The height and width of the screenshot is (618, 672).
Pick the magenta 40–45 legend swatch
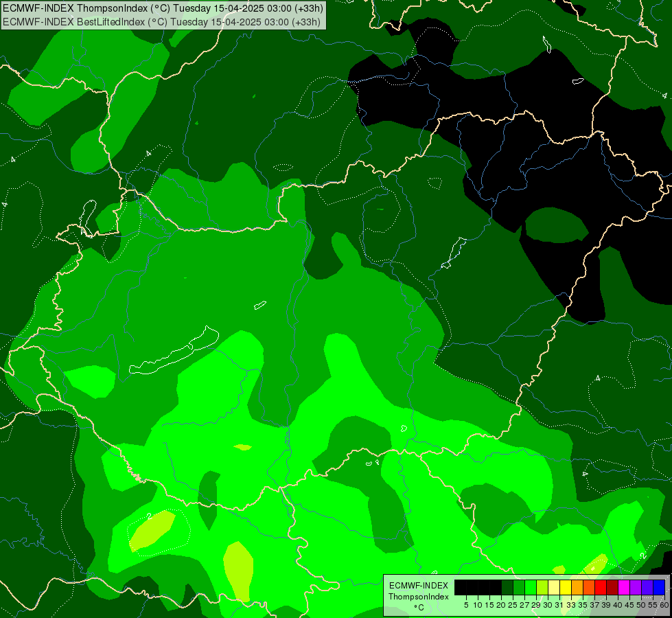624,587
